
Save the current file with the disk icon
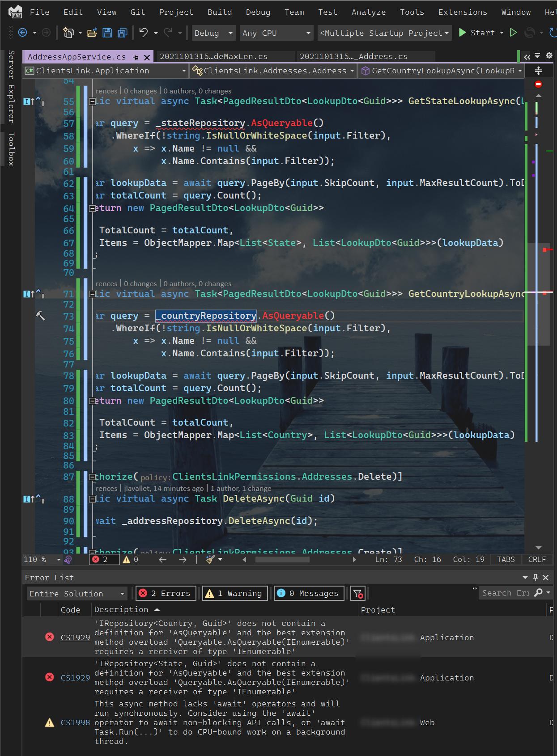tap(107, 33)
